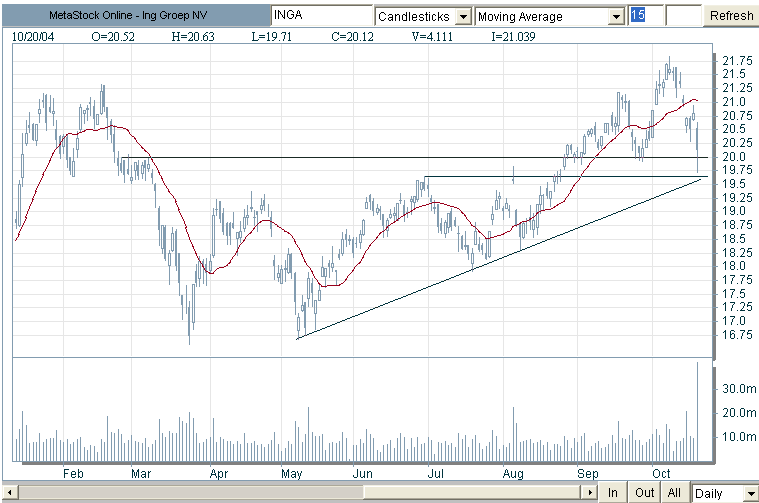Viewport: 759px width, 503px height.
Task: Click the empty second parameter field
Action: pyautogui.click(x=683, y=16)
